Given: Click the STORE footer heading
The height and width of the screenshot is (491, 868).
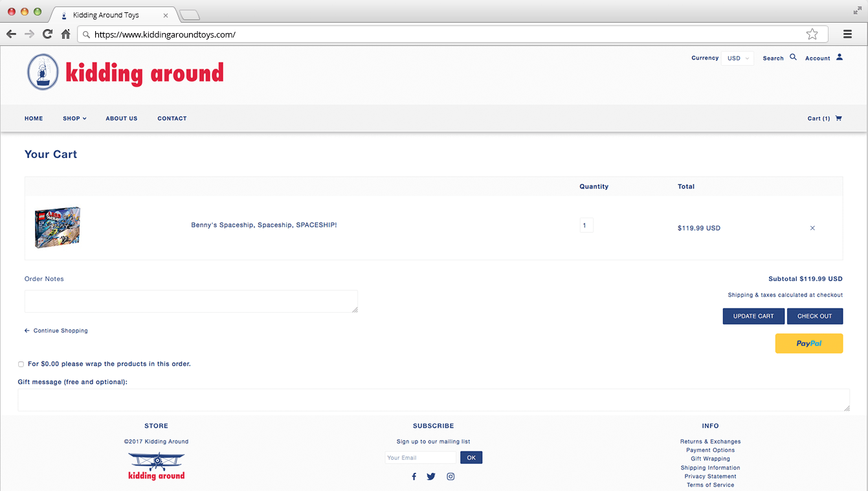Looking at the screenshot, I should 156,426.
